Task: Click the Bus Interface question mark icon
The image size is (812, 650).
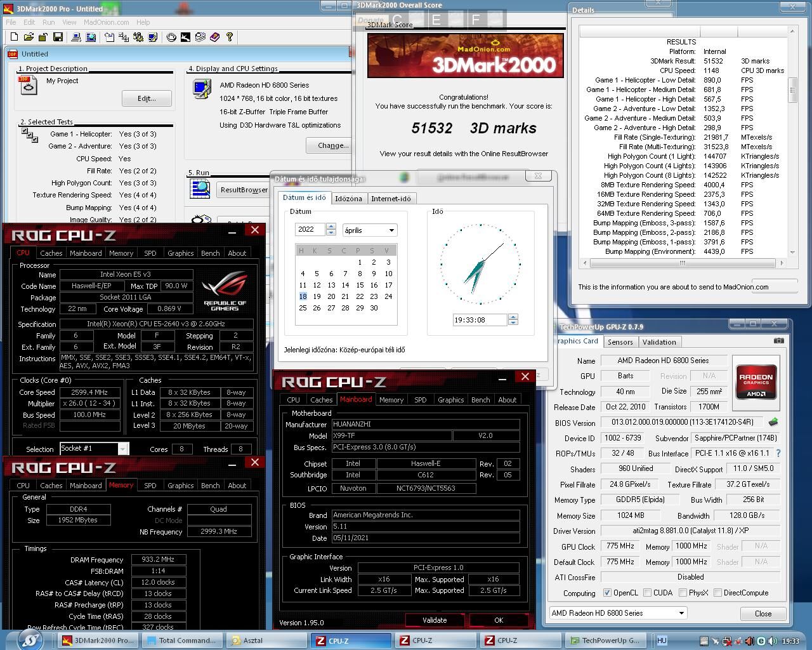Action: click(778, 453)
